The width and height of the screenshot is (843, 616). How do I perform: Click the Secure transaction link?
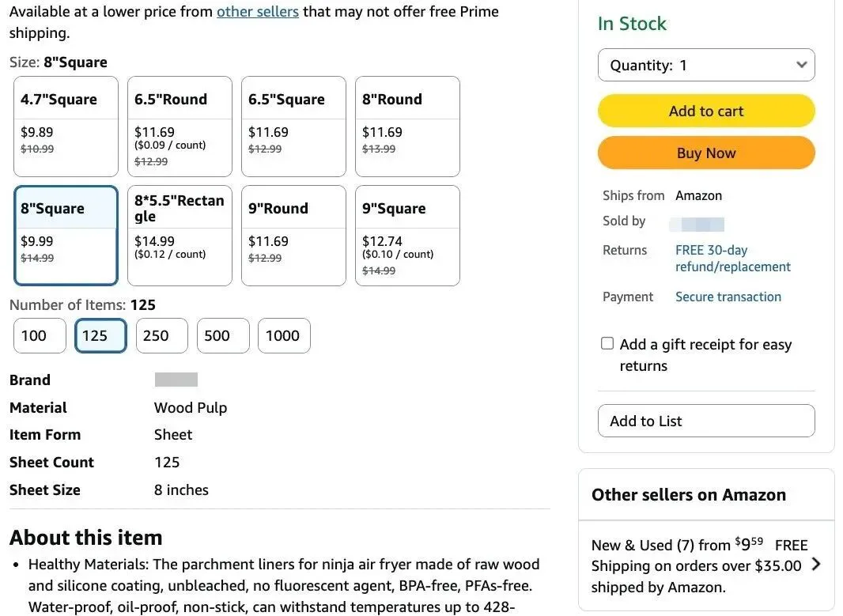tap(728, 297)
